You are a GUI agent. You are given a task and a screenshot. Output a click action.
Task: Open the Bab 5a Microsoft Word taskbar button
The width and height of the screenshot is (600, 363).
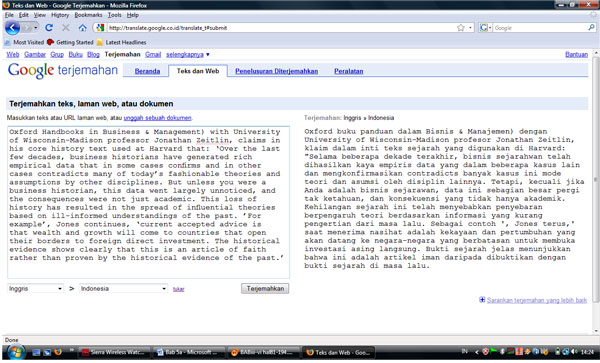pos(188,352)
